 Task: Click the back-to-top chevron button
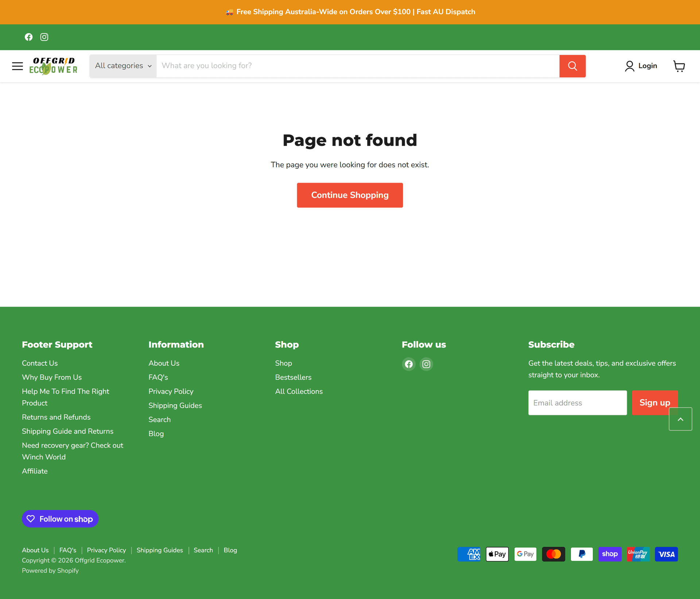(x=680, y=419)
